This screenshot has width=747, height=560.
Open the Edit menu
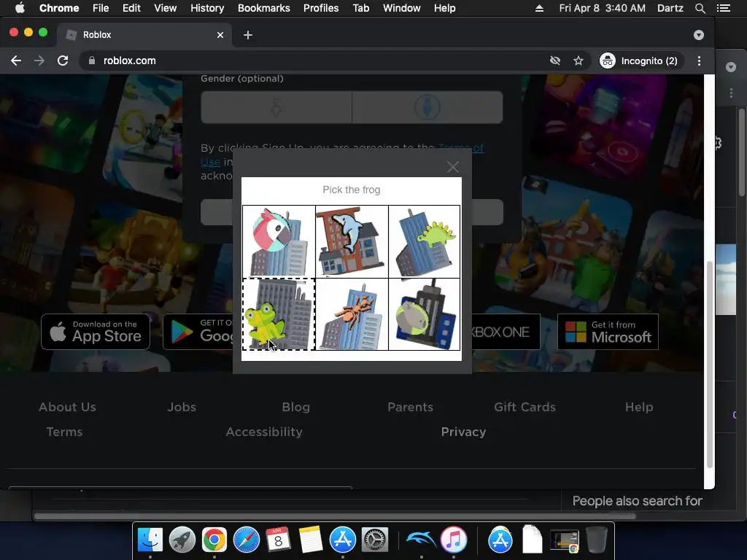click(x=131, y=8)
